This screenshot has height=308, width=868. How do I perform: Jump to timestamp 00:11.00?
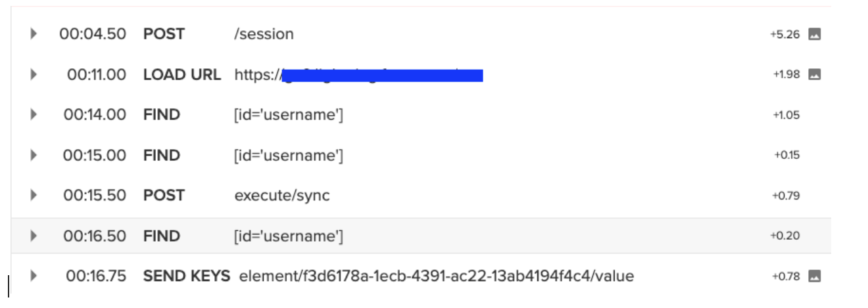pos(96,75)
